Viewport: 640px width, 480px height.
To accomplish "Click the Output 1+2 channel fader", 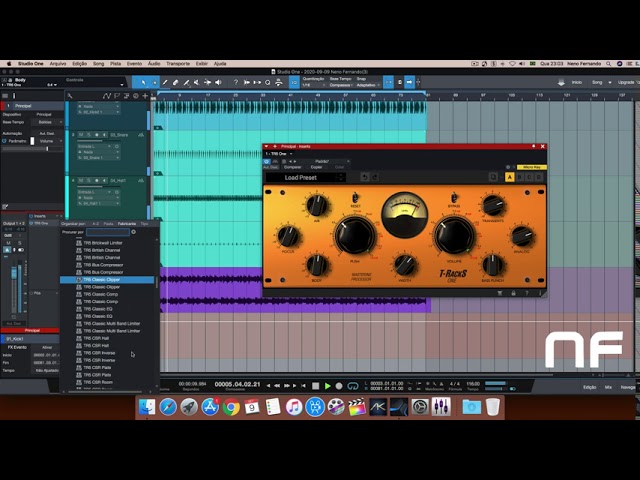I will pos(14,273).
